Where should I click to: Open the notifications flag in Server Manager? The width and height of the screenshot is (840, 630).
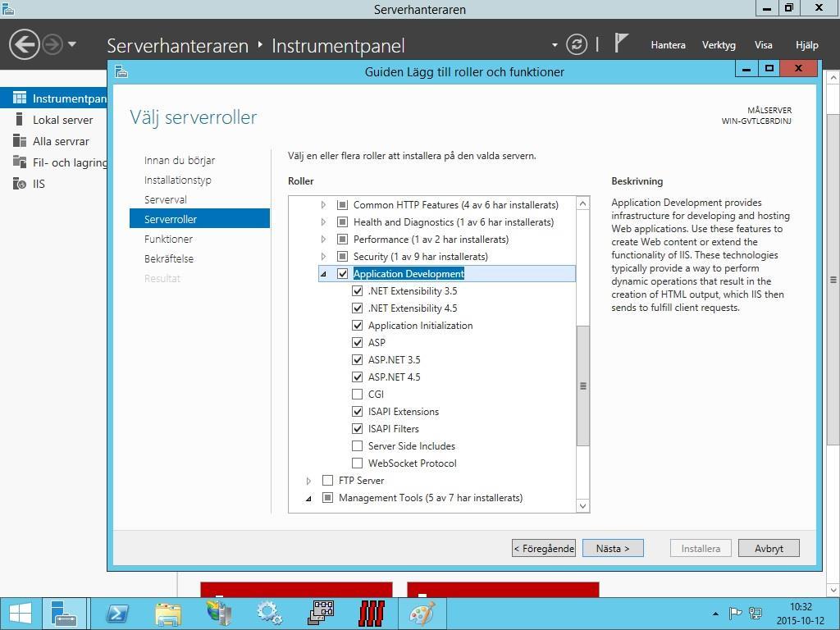point(620,43)
